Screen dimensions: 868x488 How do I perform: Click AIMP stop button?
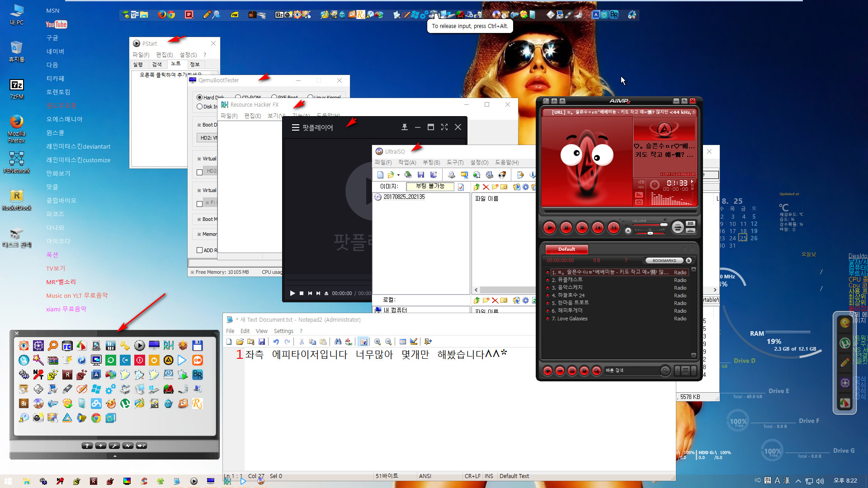[582, 228]
